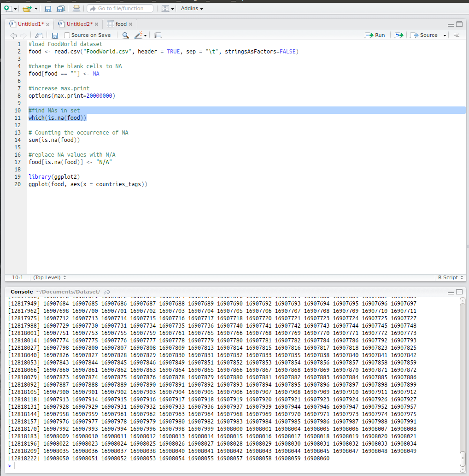Click console value 16908060
Screen dimensions: 469x476
pyautogui.click(x=317, y=458)
